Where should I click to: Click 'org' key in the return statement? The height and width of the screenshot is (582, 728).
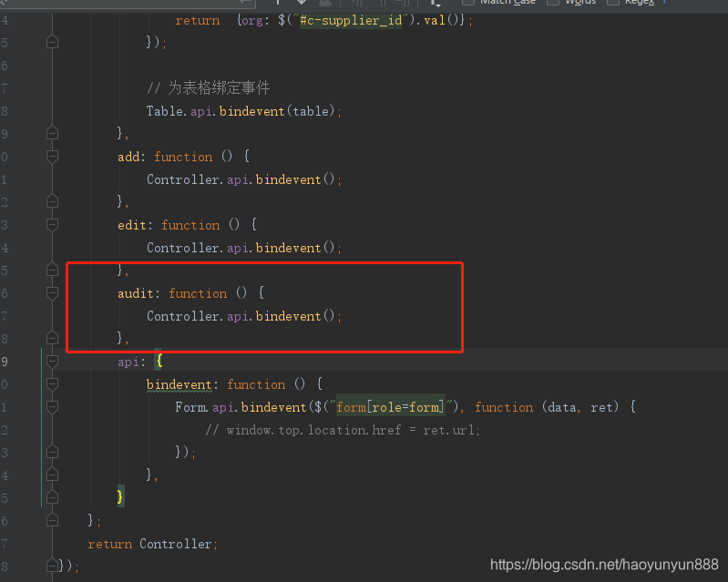(252, 21)
